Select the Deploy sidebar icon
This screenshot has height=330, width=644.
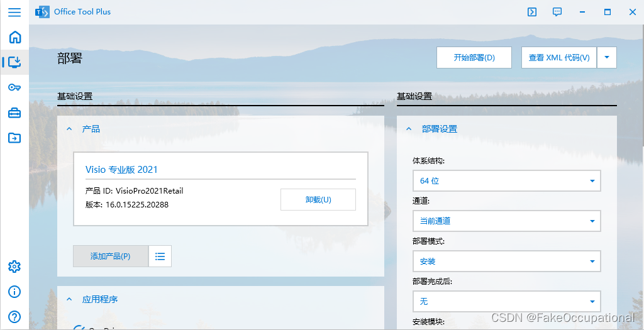pyautogui.click(x=14, y=62)
